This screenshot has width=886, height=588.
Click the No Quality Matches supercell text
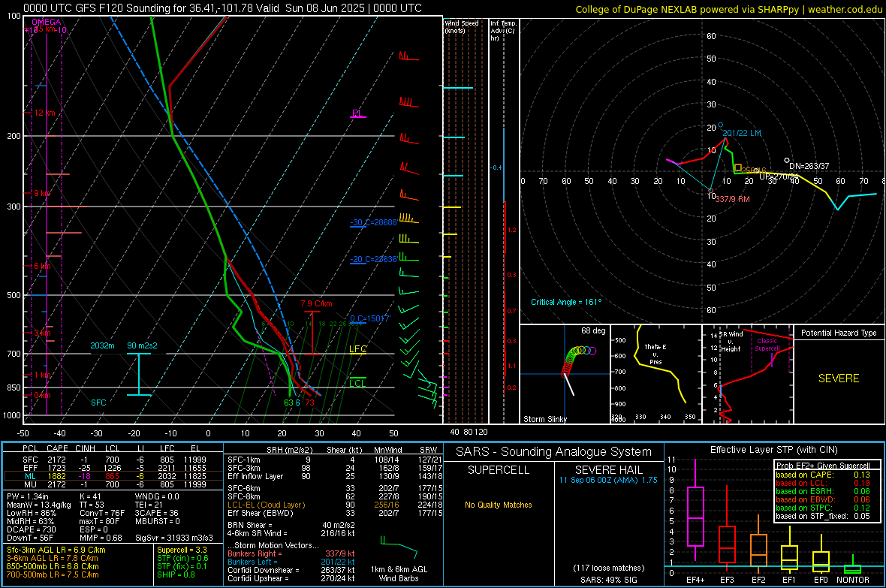[499, 505]
